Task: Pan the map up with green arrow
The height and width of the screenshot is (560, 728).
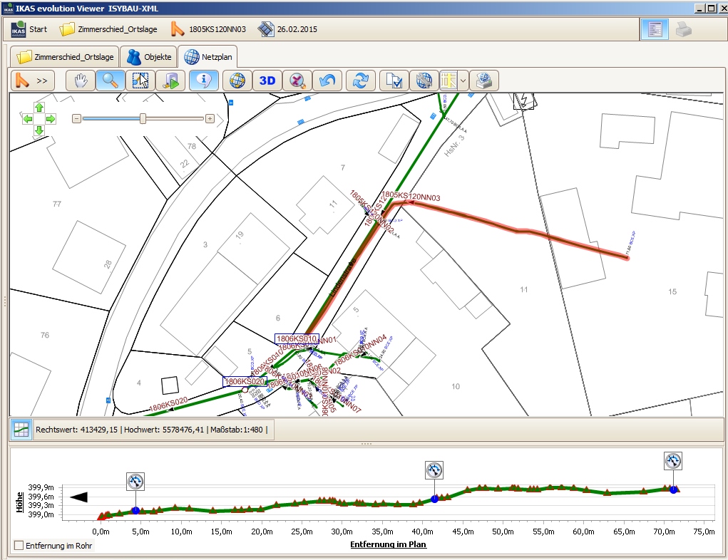Action: pos(39,107)
